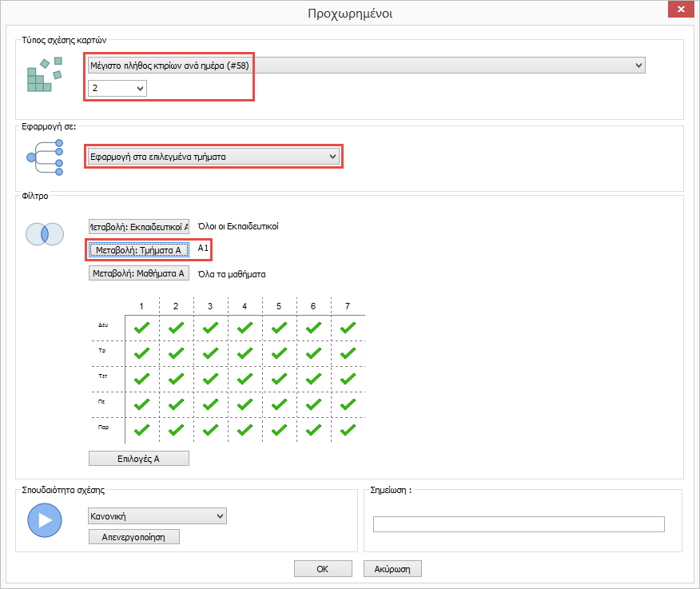This screenshot has height=589, width=700.
Task: Click the blue play importance icon
Action: pos(44,520)
